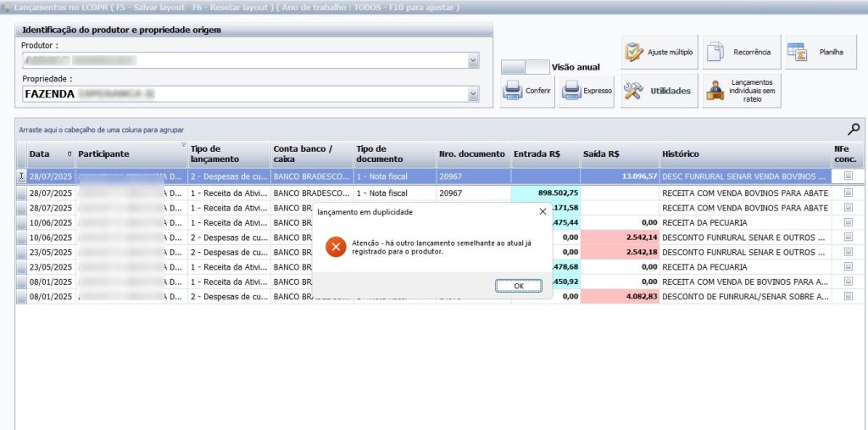Image resolution: width=868 pixels, height=430 pixels.
Task: Open Lançamentos individuais sem rateio
Action: pos(741,91)
